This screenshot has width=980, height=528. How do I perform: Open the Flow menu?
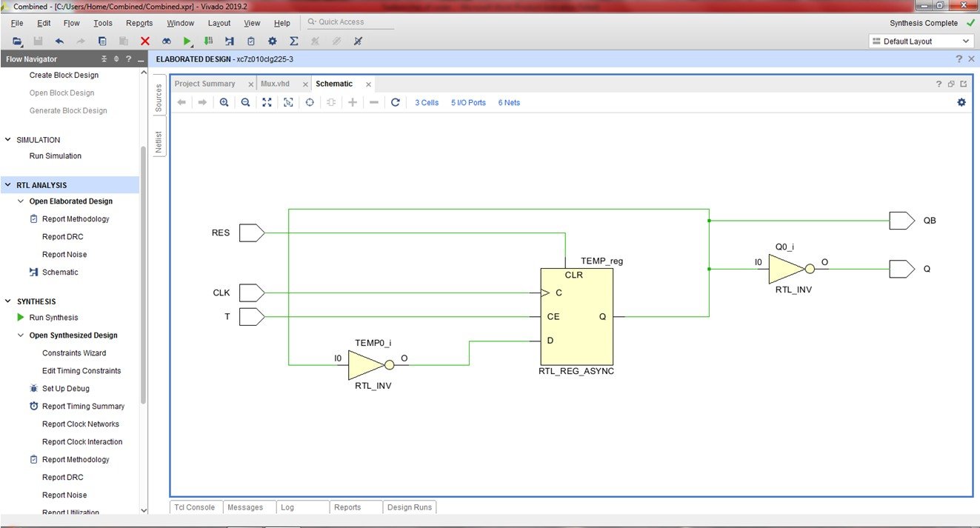(71, 23)
